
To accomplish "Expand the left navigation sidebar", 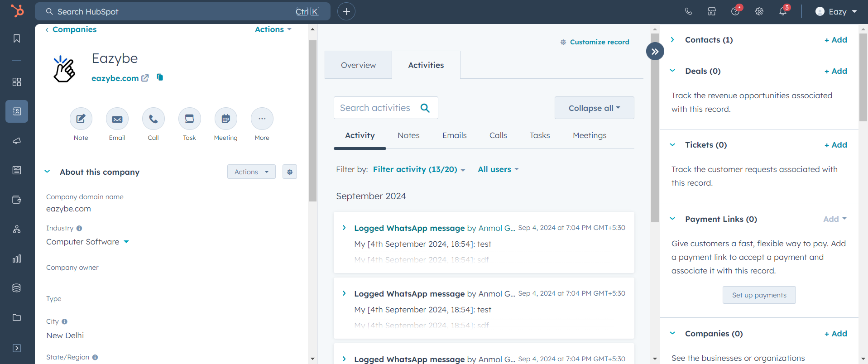I will (17, 348).
